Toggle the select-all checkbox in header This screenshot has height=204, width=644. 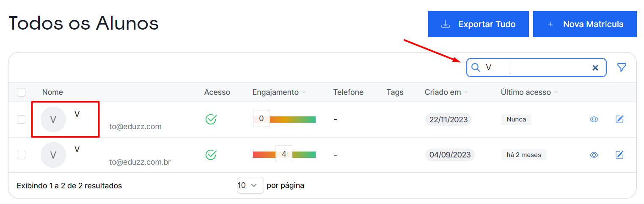[21, 92]
